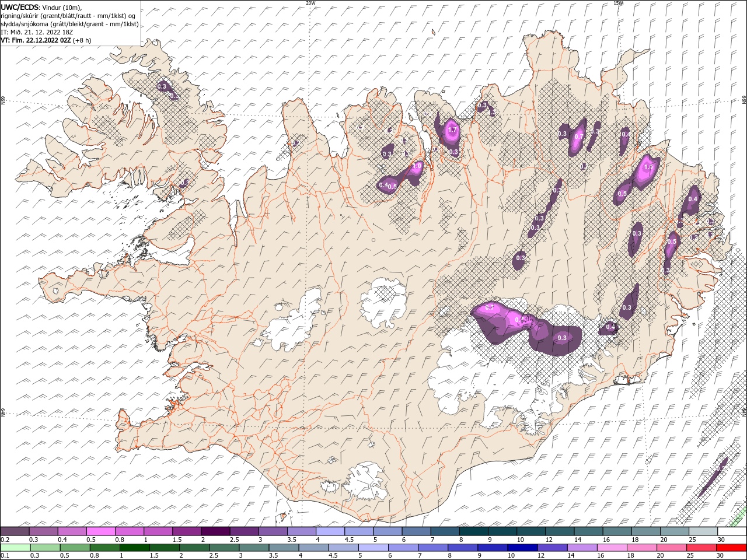Click the palest green 0.1 rain legend swatch
Image resolution: width=747 pixels, height=560 pixels.
point(16,548)
